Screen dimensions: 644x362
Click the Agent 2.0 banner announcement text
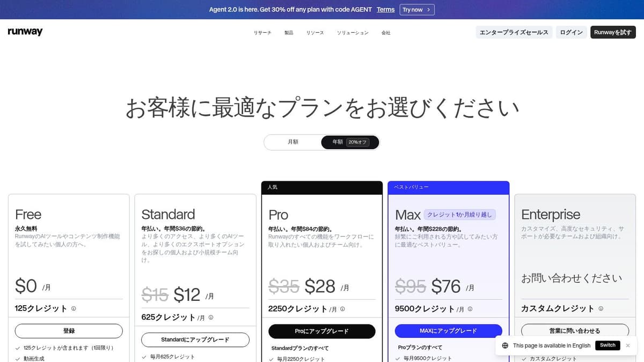coord(290,10)
